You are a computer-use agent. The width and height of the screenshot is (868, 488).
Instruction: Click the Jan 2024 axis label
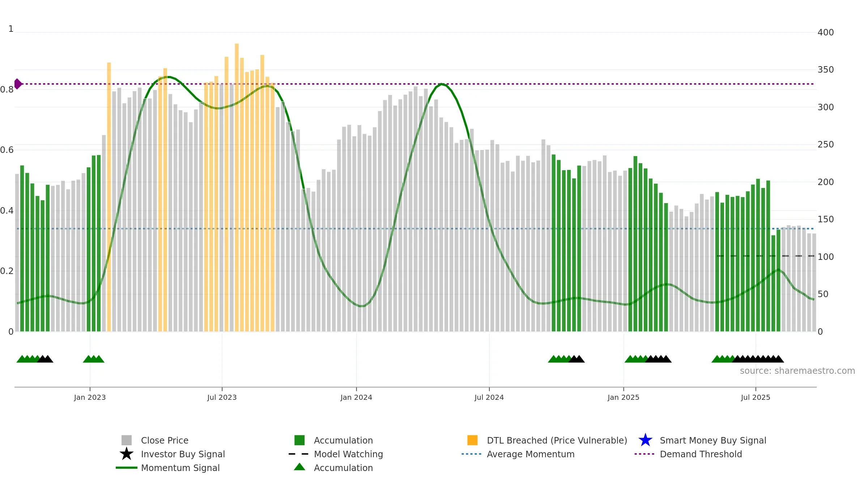point(356,397)
